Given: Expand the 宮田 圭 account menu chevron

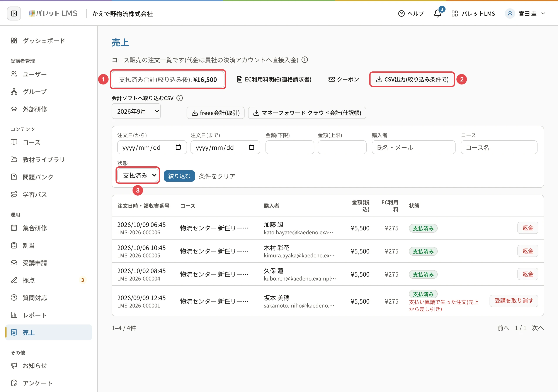Looking at the screenshot, I should pyautogui.click(x=543, y=14).
